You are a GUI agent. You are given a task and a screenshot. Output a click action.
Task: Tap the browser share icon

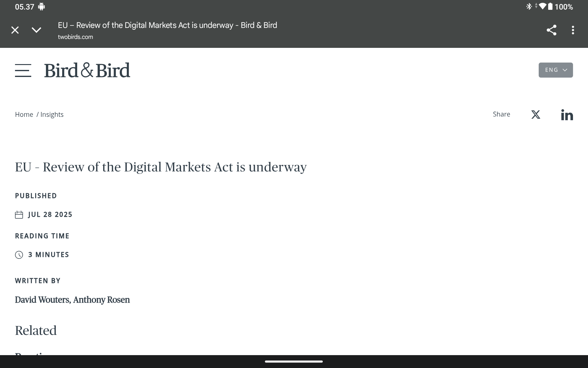pos(551,30)
